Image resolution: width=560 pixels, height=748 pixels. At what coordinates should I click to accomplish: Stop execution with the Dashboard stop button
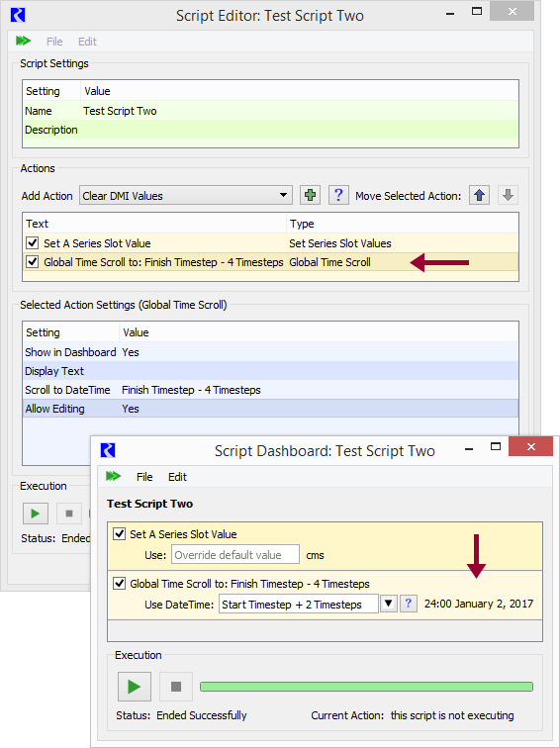coord(176,687)
